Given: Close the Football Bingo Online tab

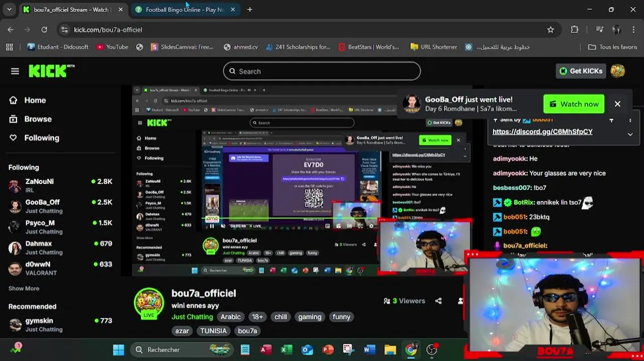Looking at the screenshot, I should pos(233,10).
